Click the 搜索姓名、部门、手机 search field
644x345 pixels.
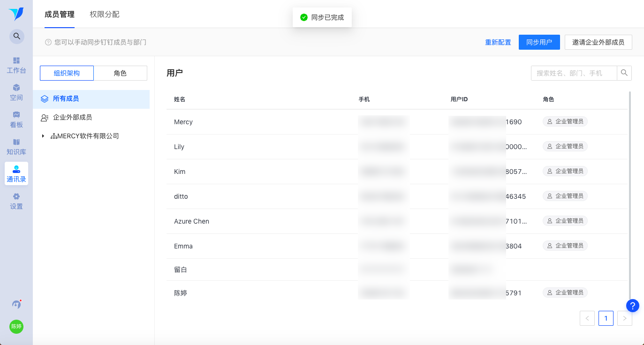[574, 73]
